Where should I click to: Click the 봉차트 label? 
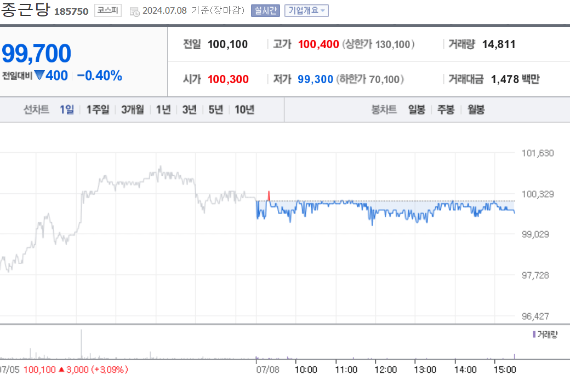click(x=384, y=109)
